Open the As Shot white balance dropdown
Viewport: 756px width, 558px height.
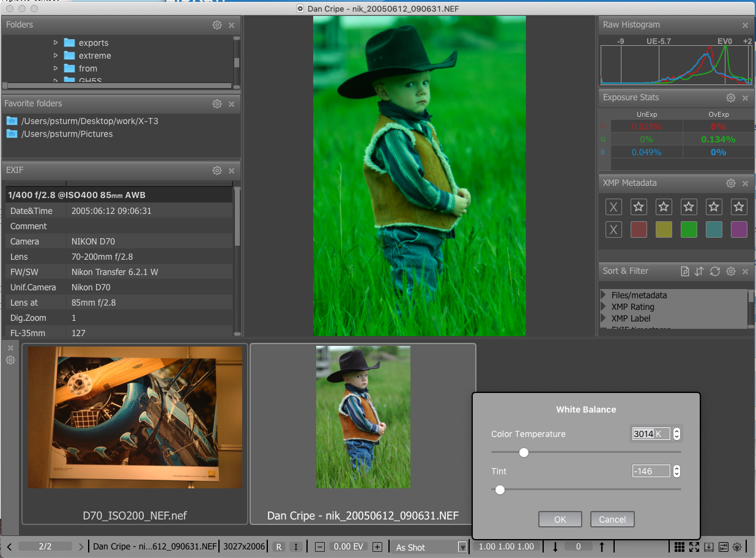(462, 547)
